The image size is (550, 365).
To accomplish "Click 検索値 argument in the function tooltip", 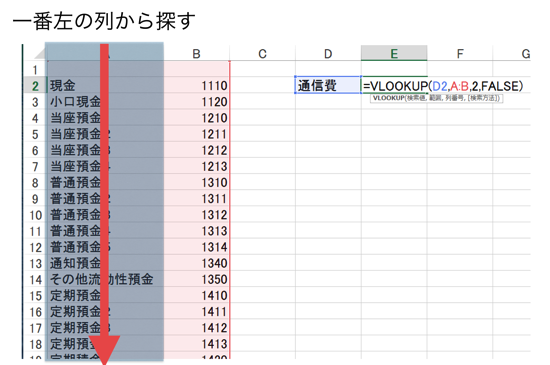I will 416,98.
